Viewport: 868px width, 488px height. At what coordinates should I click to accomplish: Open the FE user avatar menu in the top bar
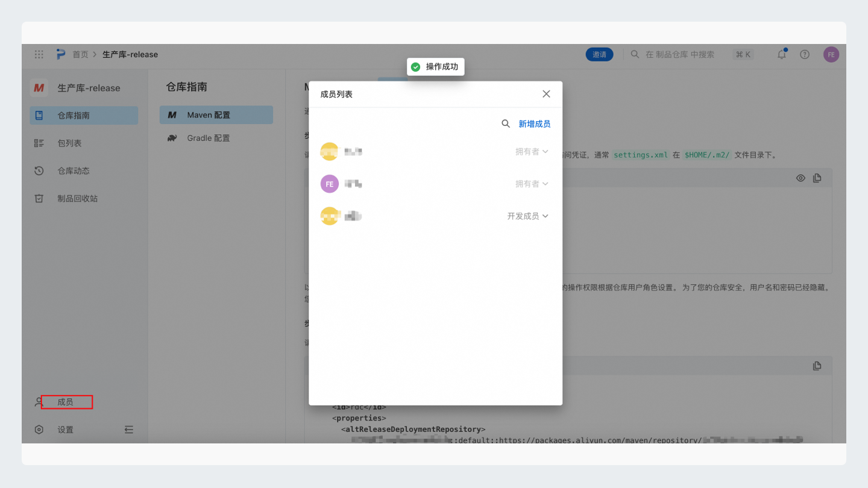[x=831, y=54]
